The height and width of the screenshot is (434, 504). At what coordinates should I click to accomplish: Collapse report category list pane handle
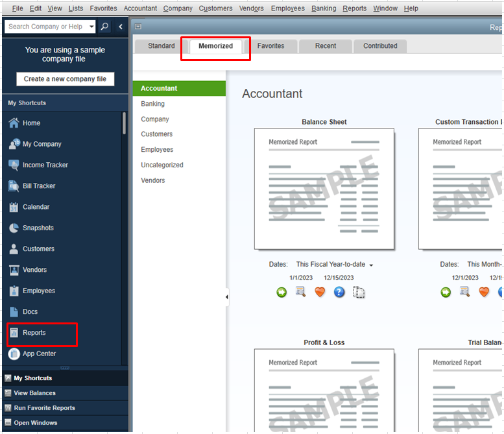[x=227, y=296]
